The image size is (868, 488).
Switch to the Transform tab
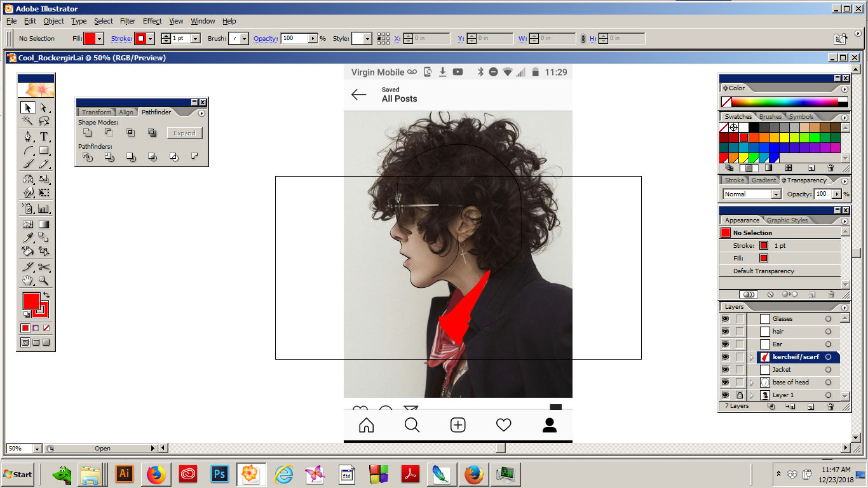[x=97, y=112]
